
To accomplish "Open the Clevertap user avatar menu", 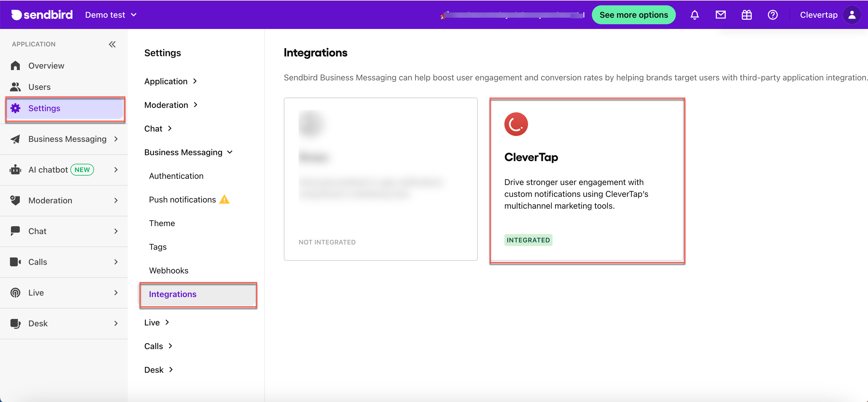I will click(851, 15).
